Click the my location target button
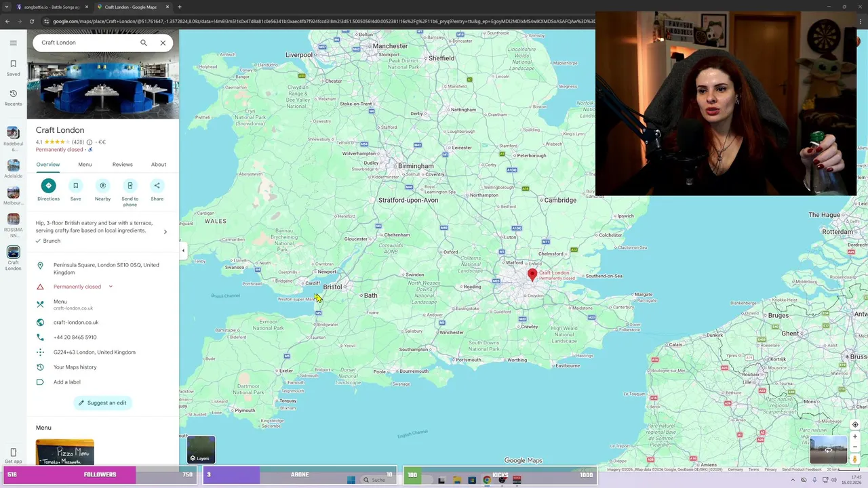The image size is (868, 488). click(855, 424)
